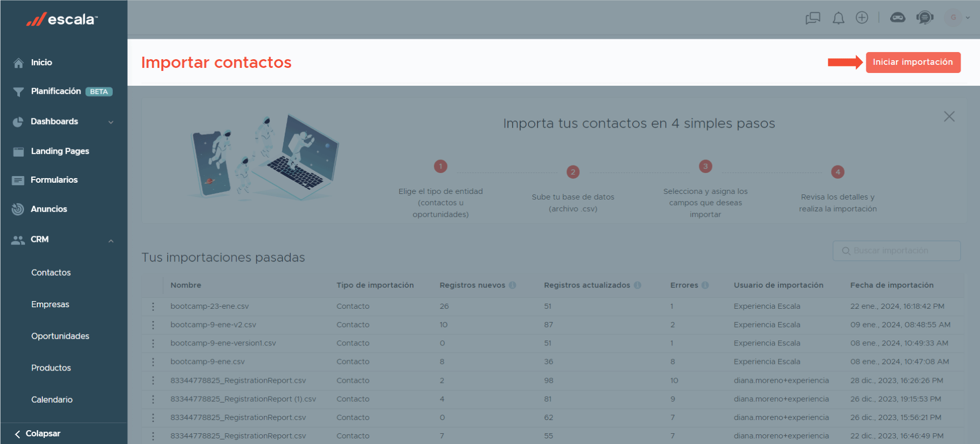Open Anuncios section

point(48,209)
